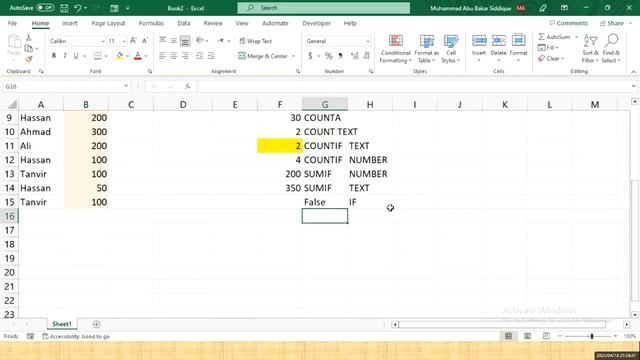
Task: Switch to the Page Layout tab
Action: (108, 23)
